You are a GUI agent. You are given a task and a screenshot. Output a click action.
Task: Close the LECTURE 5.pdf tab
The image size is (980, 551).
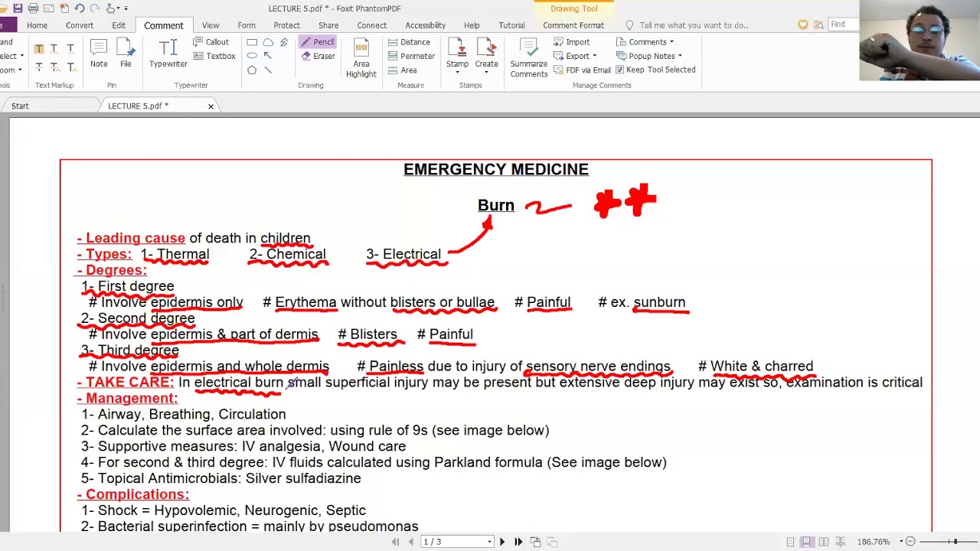click(211, 106)
